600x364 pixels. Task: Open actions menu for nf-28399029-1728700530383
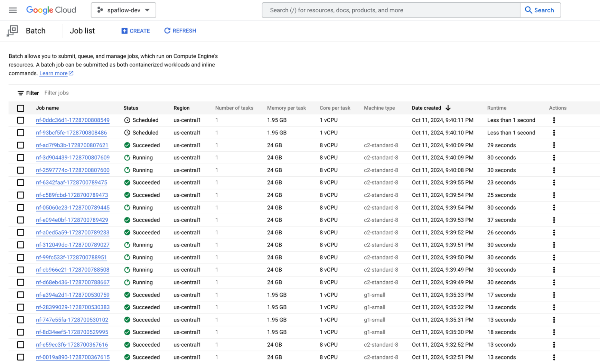click(554, 307)
